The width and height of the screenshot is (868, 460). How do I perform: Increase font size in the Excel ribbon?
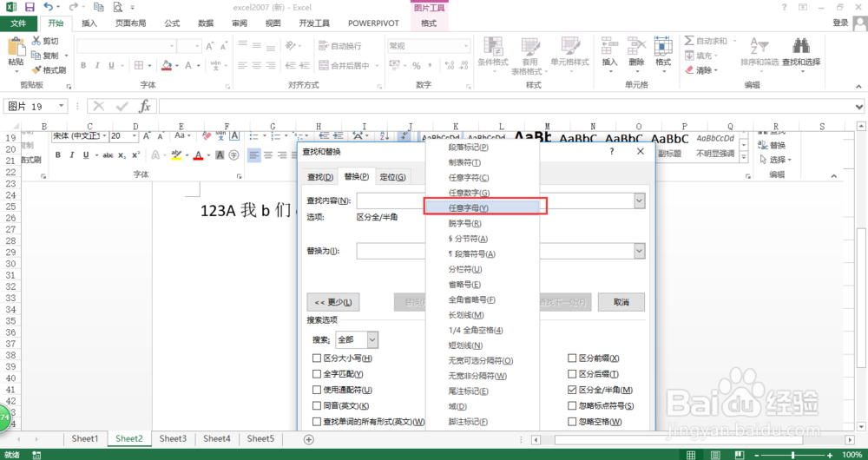pos(210,46)
